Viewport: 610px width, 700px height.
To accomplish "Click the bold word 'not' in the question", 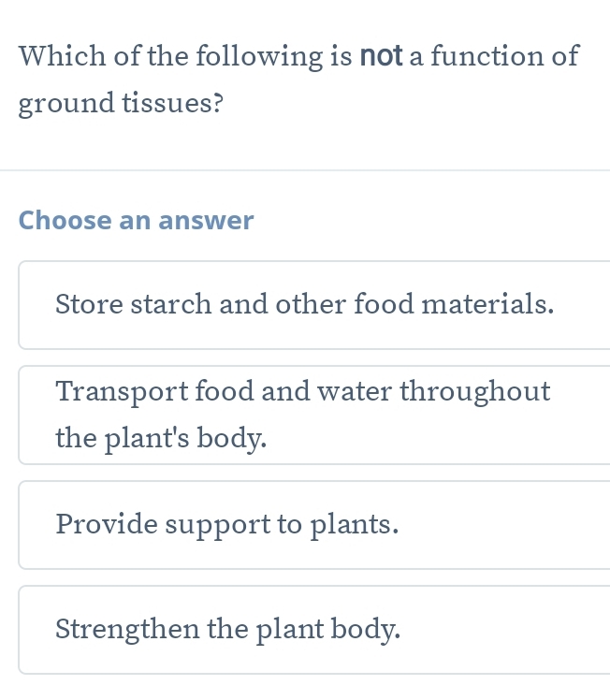I will [x=379, y=55].
